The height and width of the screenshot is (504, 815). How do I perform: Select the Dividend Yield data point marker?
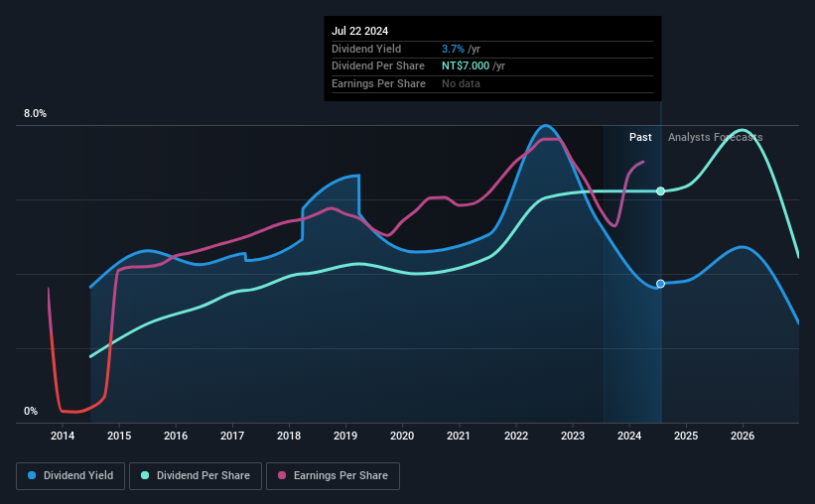(660, 284)
